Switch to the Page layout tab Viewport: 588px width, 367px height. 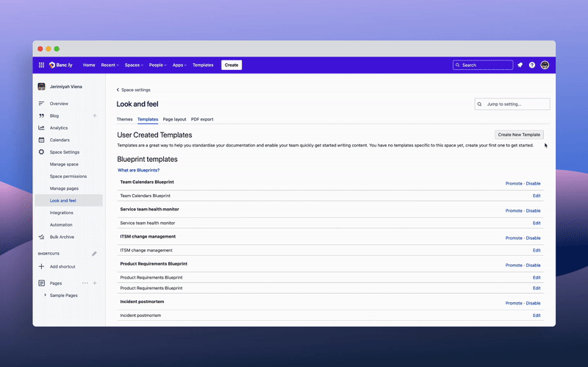[x=174, y=119]
